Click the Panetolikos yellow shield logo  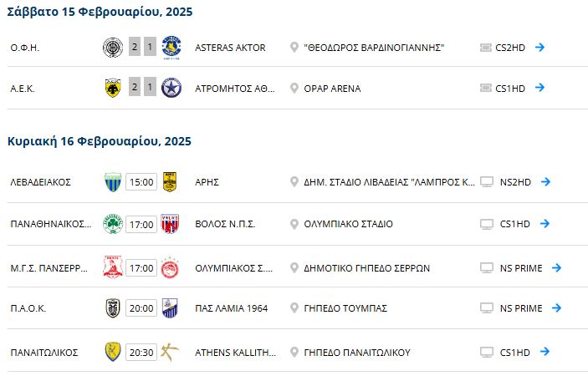point(113,352)
